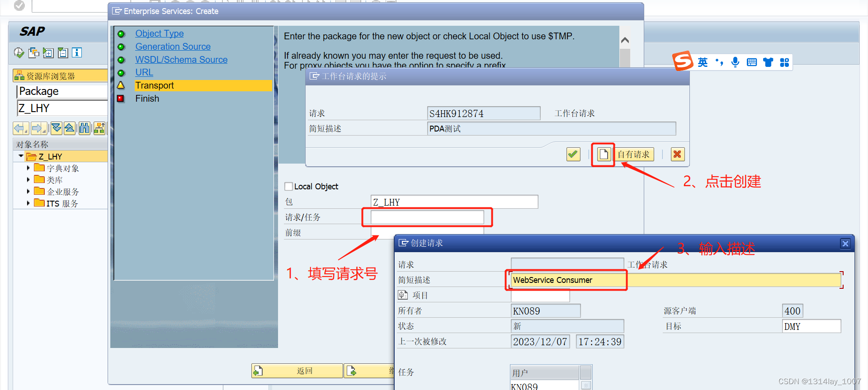Screen dimensions: 868x390
Task: Click the WSDL/Schema Source step link
Action: click(181, 60)
